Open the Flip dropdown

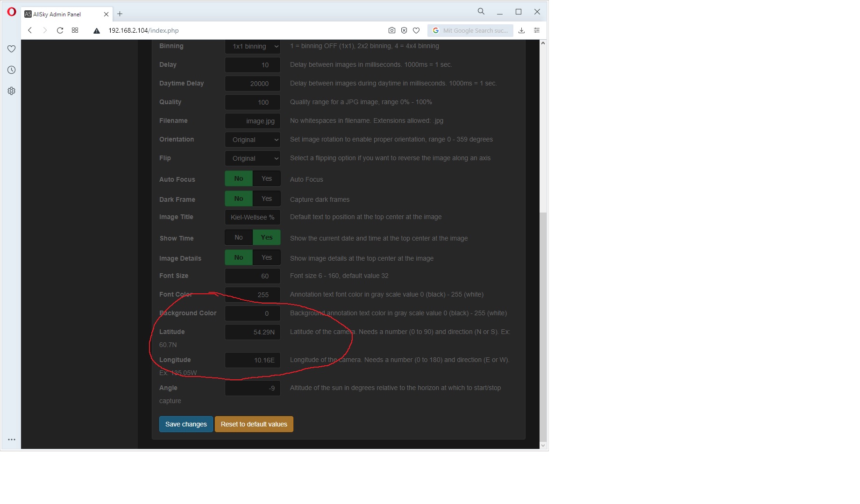click(253, 158)
